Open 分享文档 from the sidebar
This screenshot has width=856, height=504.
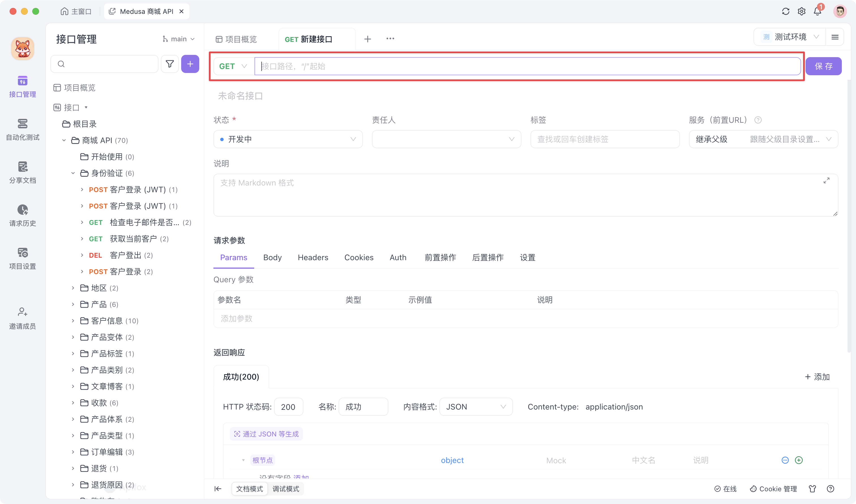22,172
